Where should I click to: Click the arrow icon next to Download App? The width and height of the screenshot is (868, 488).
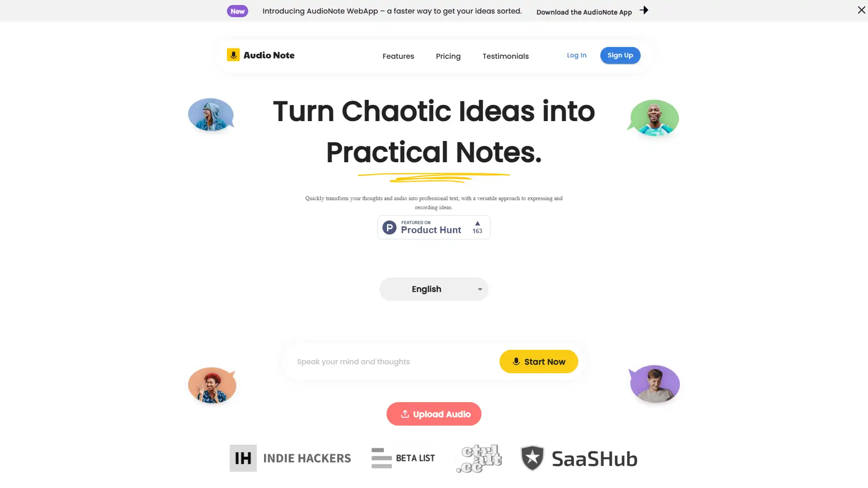(643, 10)
